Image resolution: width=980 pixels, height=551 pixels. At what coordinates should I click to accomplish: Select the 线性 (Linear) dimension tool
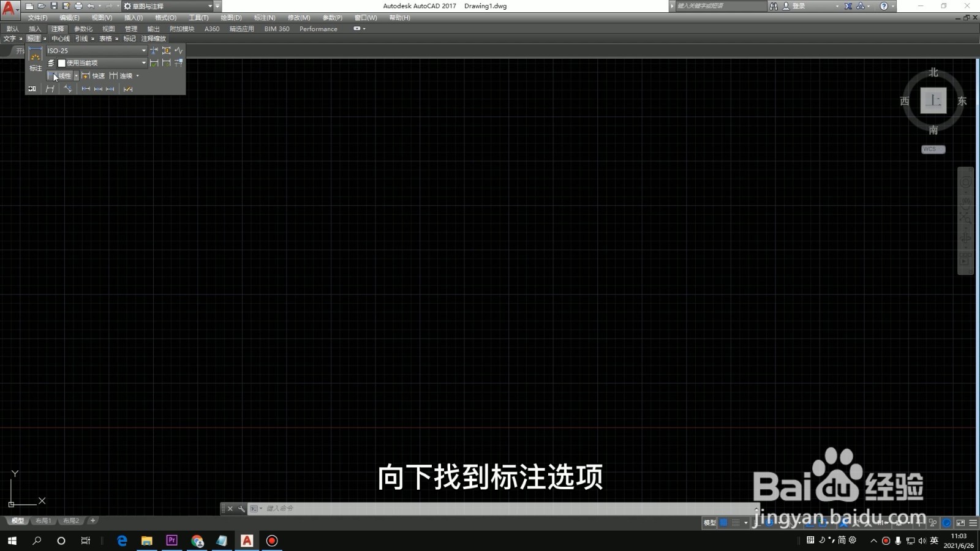tap(61, 75)
